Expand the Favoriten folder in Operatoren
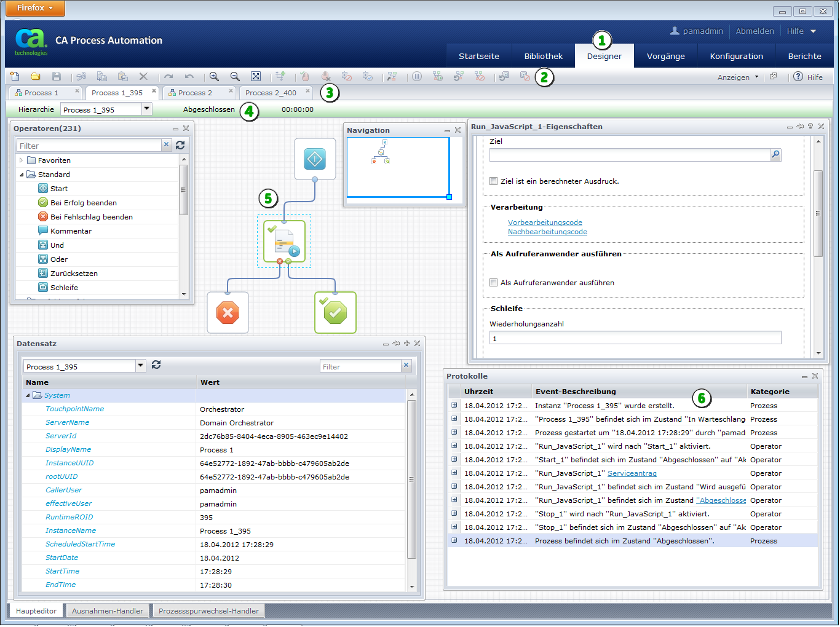Image resolution: width=840 pixels, height=627 pixels. click(22, 160)
